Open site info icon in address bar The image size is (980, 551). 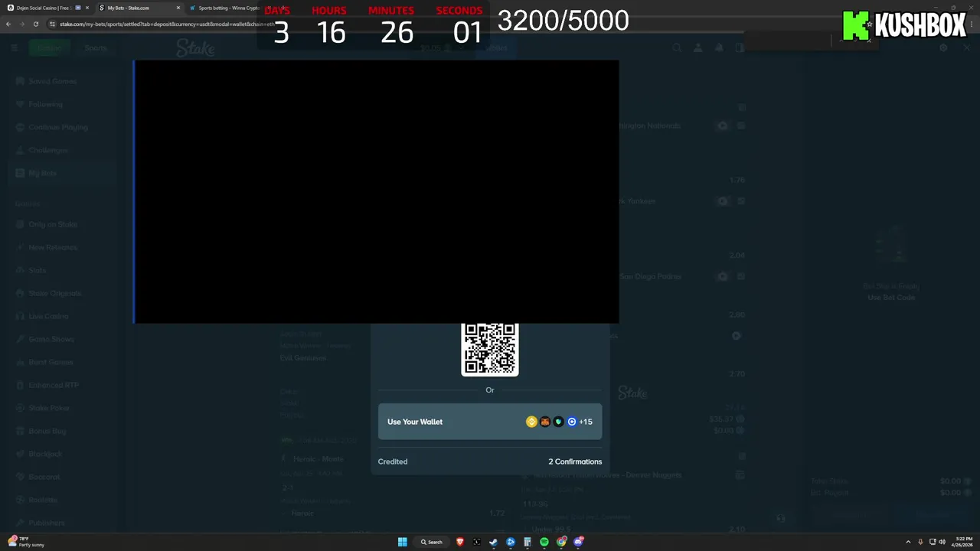pos(53,24)
